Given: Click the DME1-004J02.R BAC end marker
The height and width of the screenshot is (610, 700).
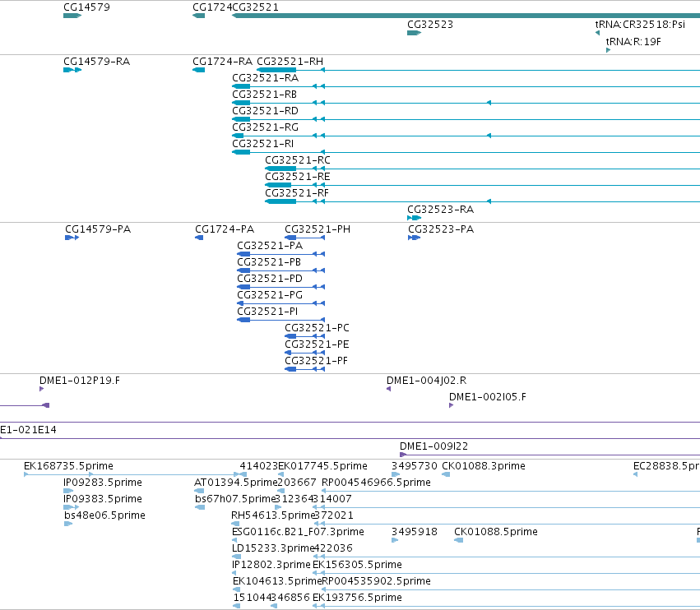Looking at the screenshot, I should (x=388, y=389).
